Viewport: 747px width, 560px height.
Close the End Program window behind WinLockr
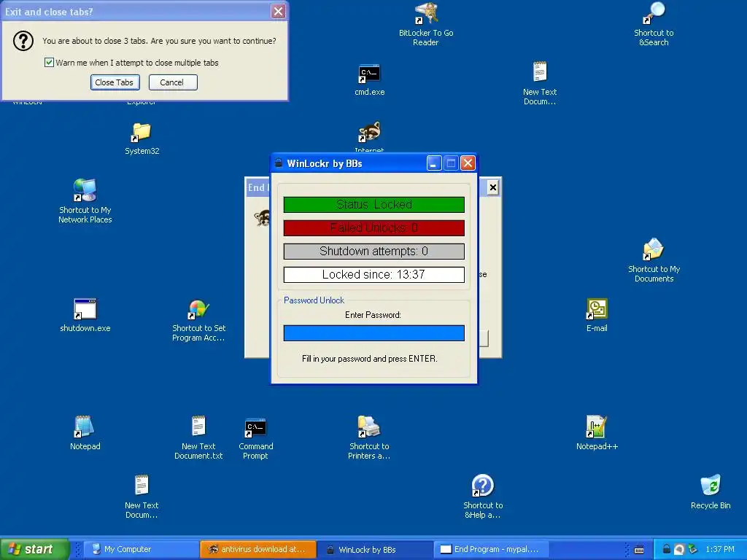[493, 187]
